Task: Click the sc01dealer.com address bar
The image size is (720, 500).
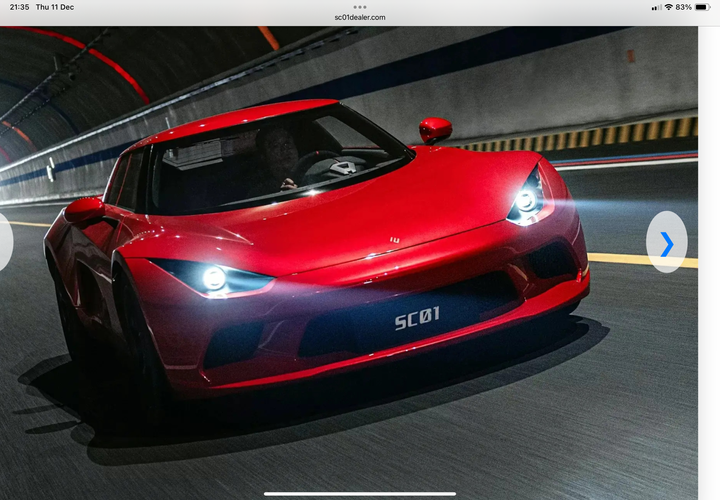Action: coord(360,18)
